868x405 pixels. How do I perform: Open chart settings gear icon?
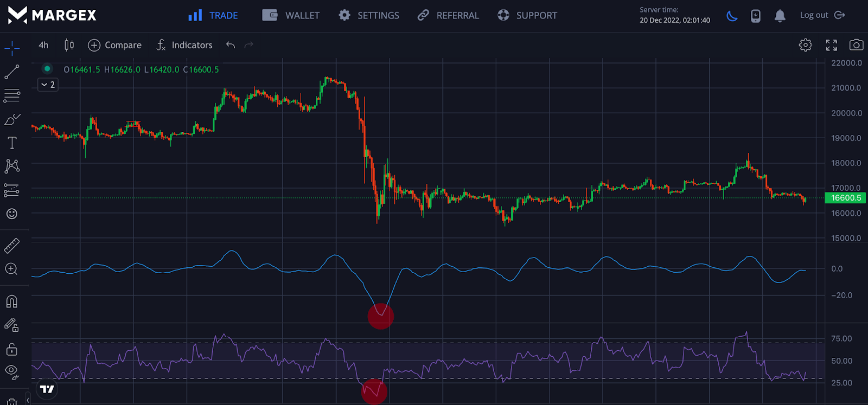coord(806,45)
